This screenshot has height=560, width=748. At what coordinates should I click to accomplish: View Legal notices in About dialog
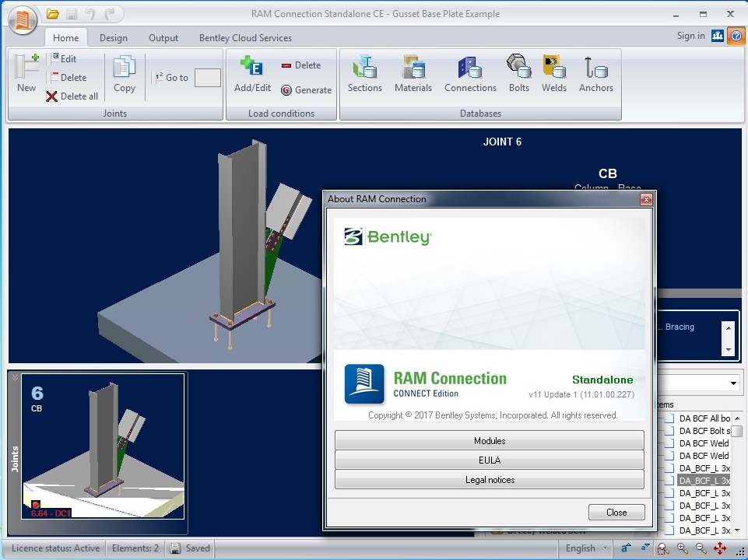(490, 479)
